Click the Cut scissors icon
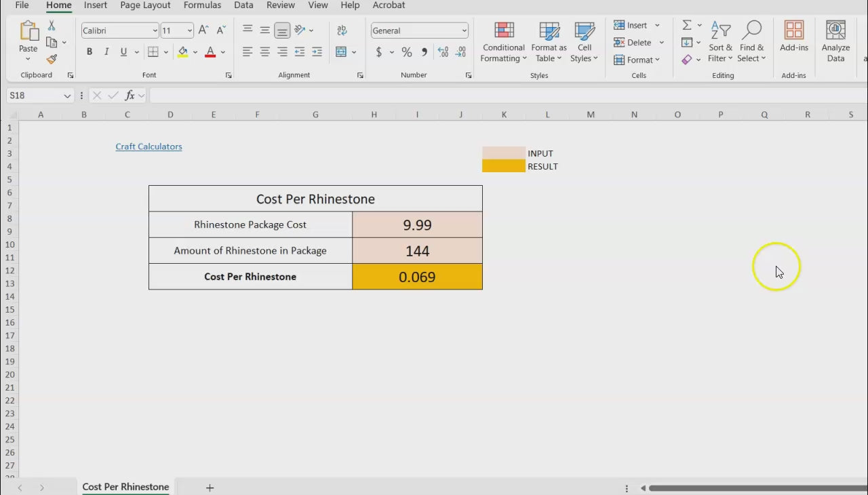 pyautogui.click(x=52, y=26)
